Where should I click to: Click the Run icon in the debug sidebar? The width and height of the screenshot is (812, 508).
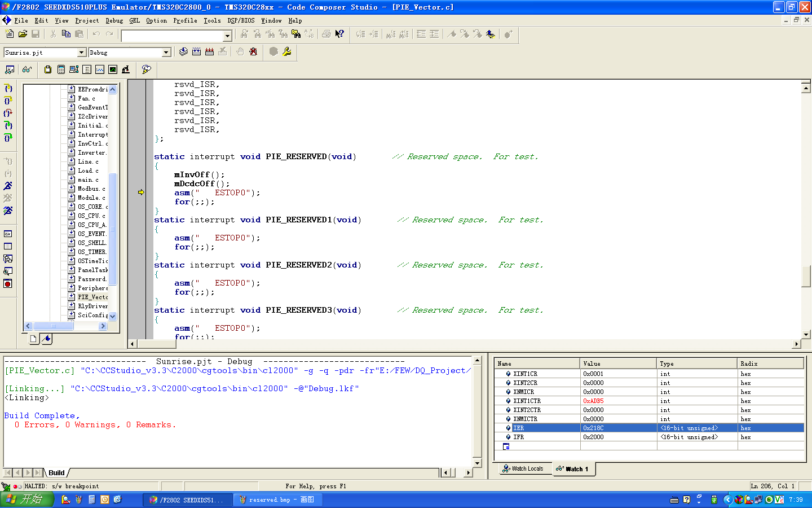click(x=8, y=186)
